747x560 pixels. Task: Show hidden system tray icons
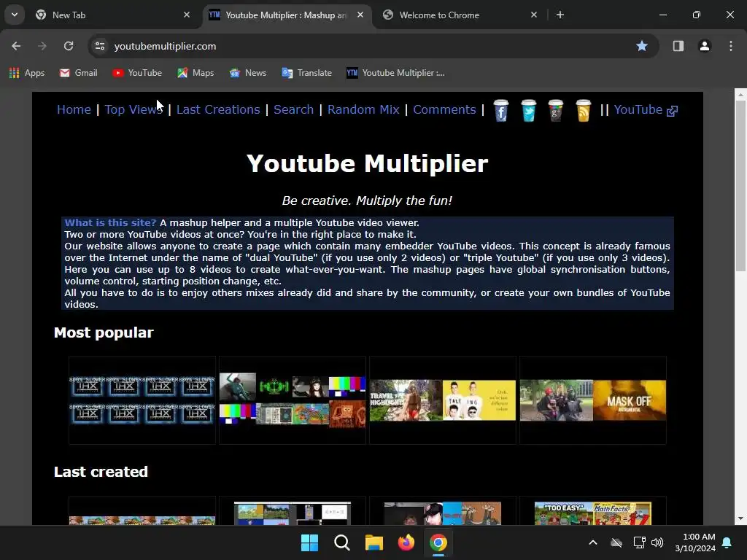coord(593,542)
